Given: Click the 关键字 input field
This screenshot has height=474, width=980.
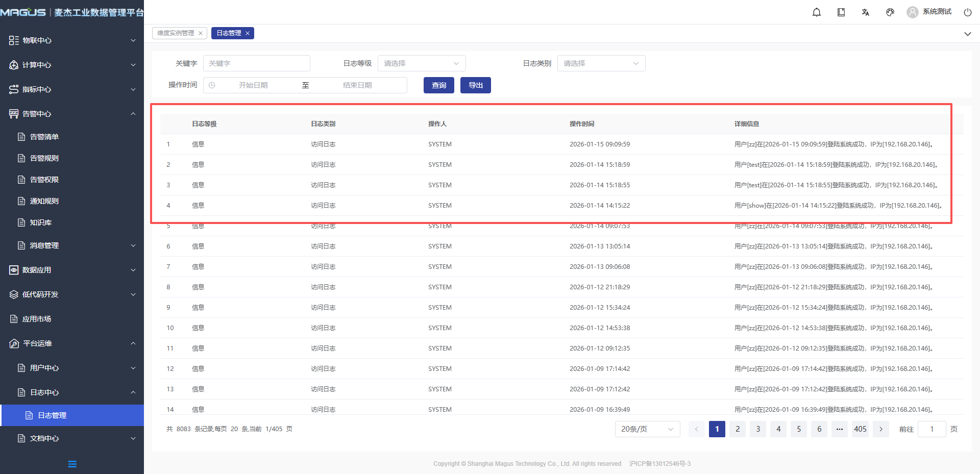Looking at the screenshot, I should [256, 63].
